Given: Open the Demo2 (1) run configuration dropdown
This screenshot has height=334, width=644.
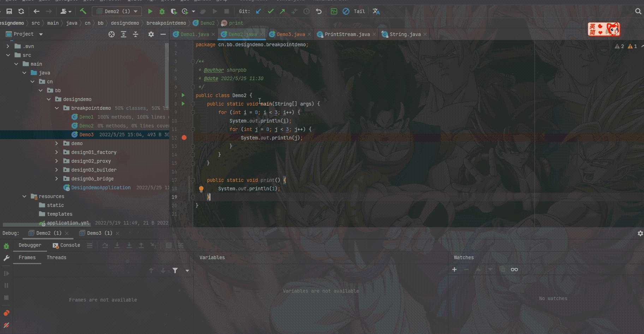Looking at the screenshot, I should (x=117, y=11).
